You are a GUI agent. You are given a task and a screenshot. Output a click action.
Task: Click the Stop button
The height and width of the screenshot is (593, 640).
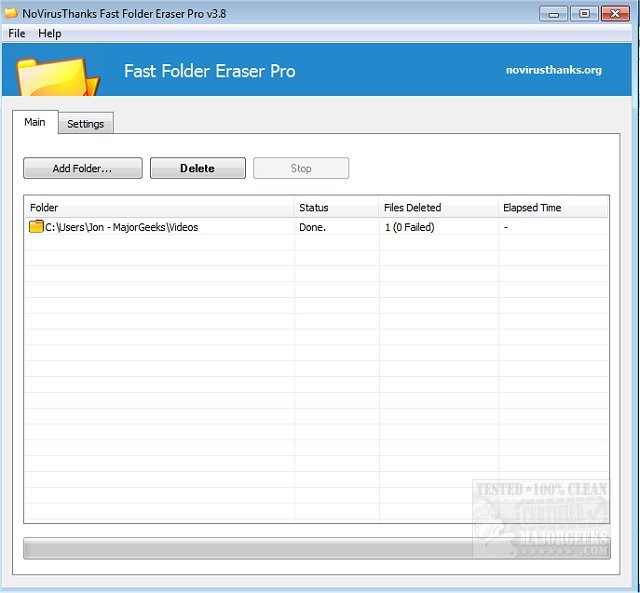tap(301, 168)
